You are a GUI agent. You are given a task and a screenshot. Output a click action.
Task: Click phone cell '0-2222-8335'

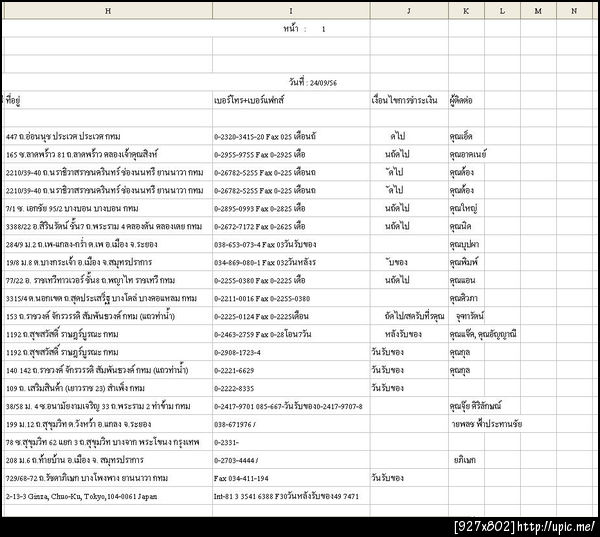[x=291, y=388]
